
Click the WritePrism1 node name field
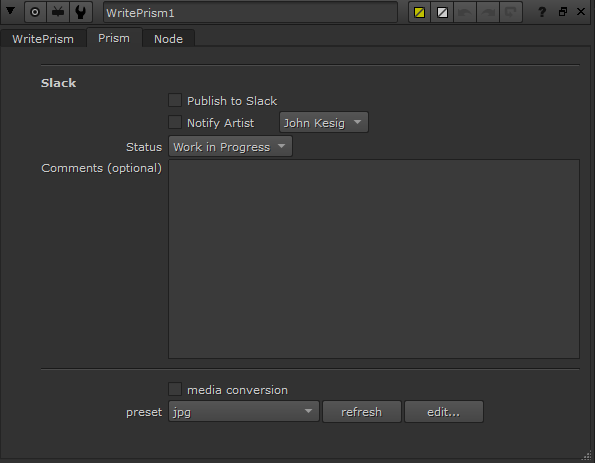pyautogui.click(x=250, y=13)
